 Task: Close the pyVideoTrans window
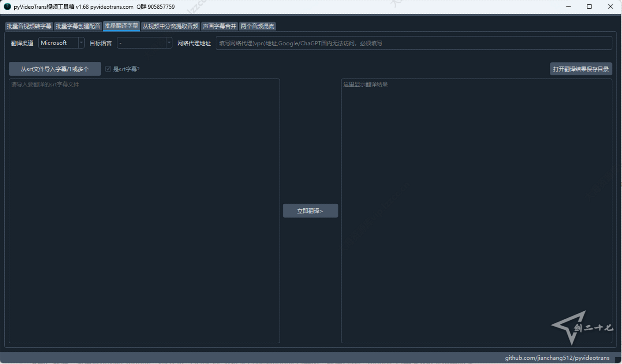(610, 6)
